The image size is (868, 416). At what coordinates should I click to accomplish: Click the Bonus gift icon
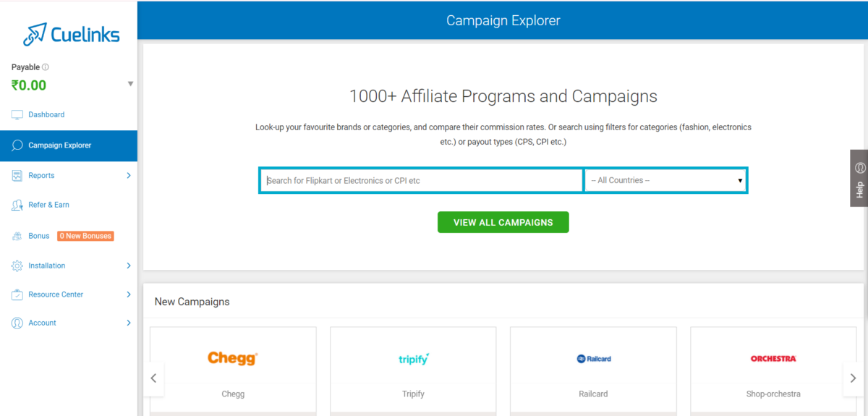[17, 236]
